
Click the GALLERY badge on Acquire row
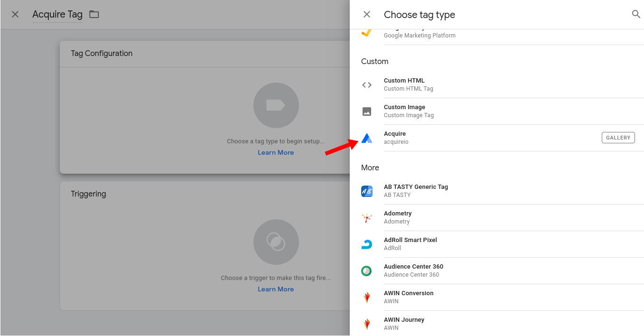coord(618,138)
